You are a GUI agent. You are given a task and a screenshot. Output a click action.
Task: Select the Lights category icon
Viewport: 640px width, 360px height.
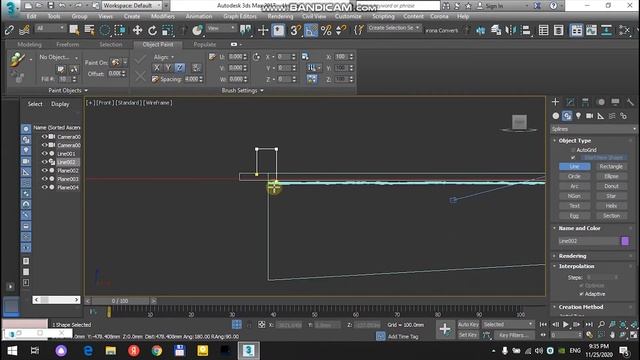tap(578, 116)
